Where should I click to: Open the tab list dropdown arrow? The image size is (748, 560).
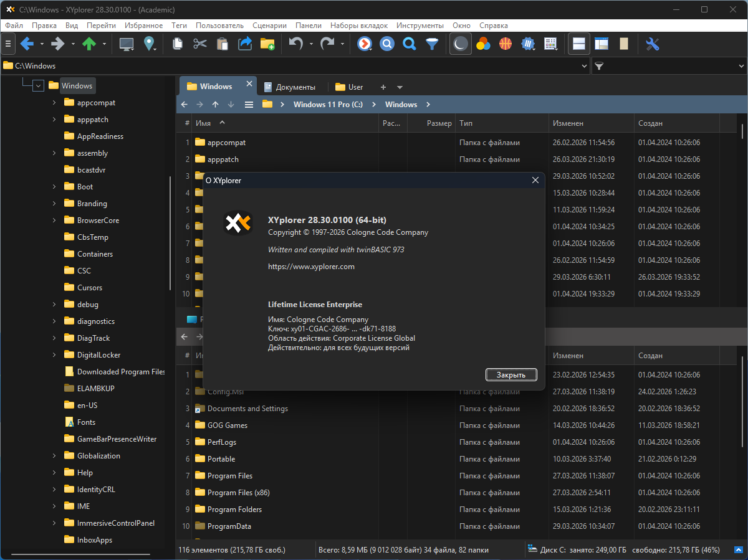click(400, 87)
